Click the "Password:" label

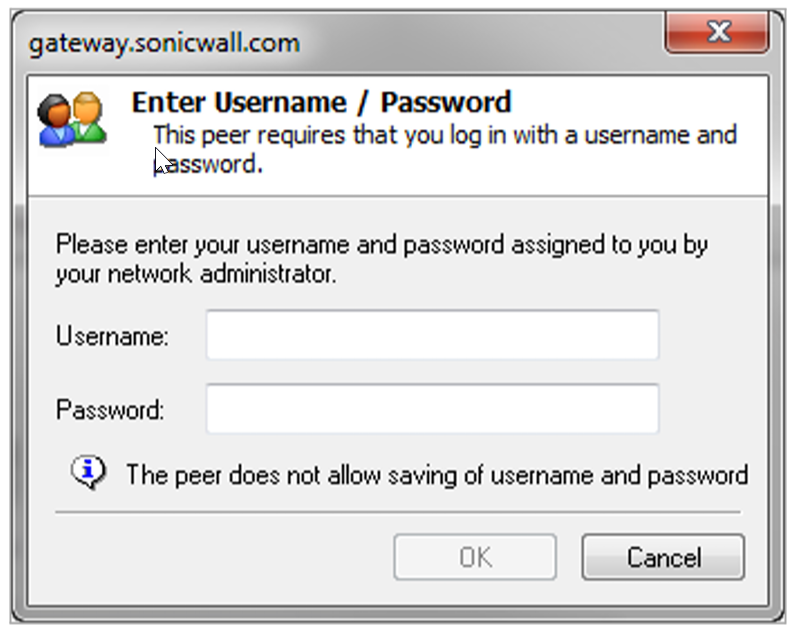[110, 410]
